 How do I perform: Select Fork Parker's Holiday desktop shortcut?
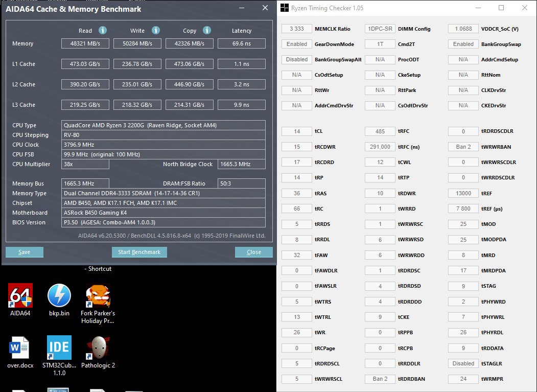(98, 304)
